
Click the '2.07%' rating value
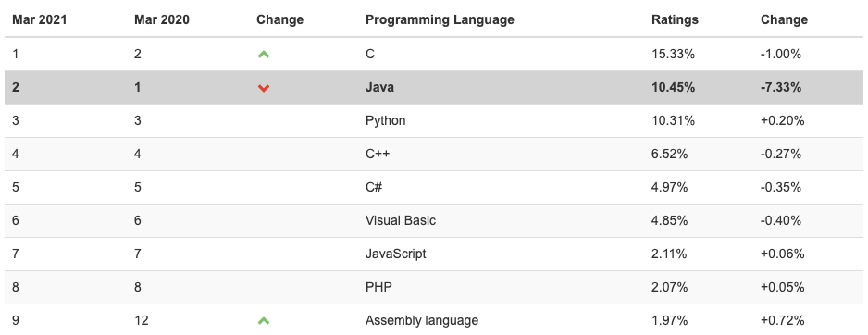pos(670,287)
